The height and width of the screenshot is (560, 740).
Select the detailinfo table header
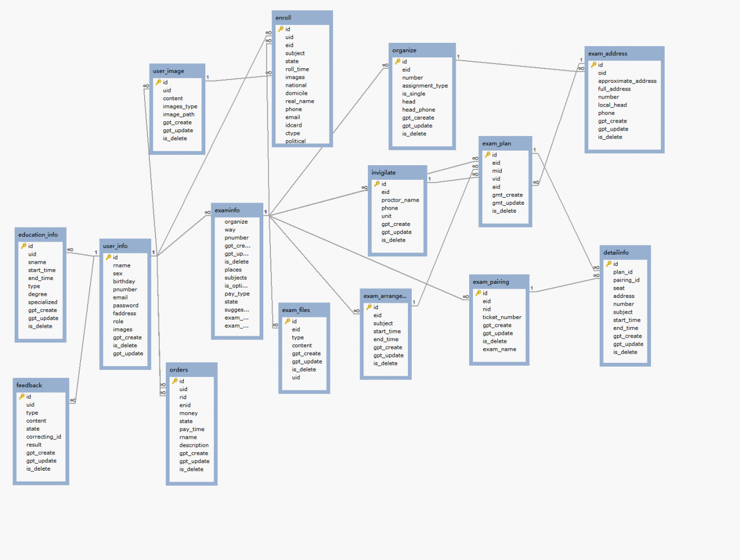[625, 252]
